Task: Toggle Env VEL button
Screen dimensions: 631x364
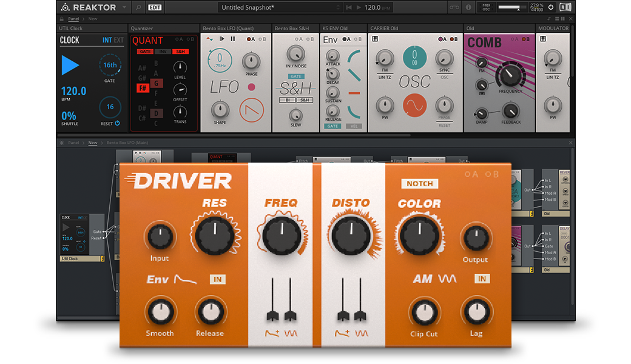Action: point(354,126)
